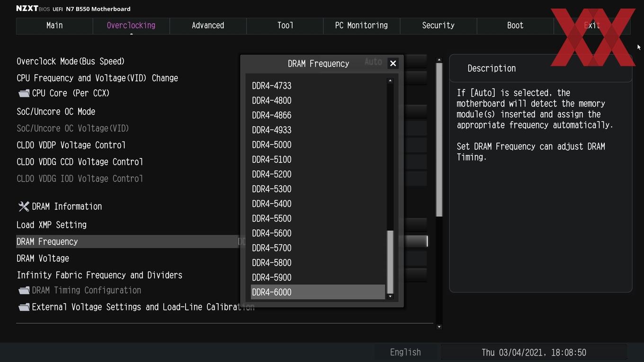Select DDR4-5800 frequency

click(x=318, y=263)
